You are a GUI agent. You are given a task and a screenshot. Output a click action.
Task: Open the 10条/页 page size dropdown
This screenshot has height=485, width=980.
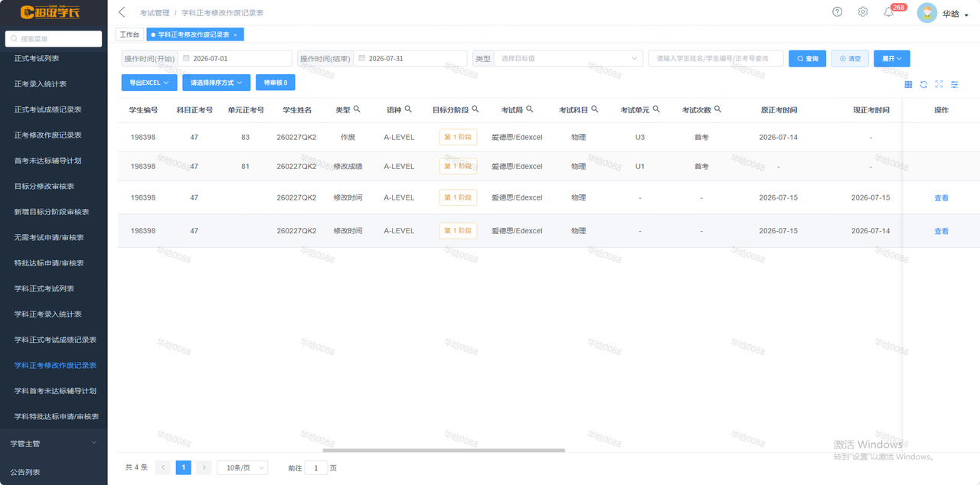pos(243,467)
